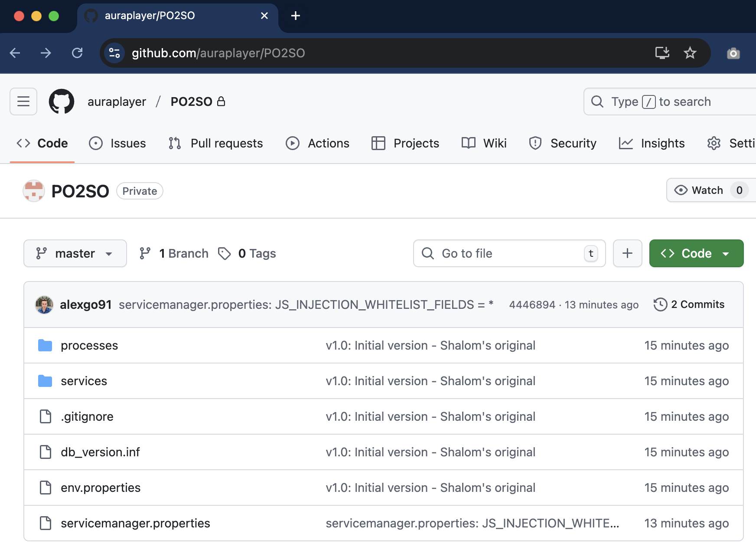Image resolution: width=756 pixels, height=550 pixels.
Task: Click the branch icon beside "1 Branch"
Action: [x=145, y=253]
